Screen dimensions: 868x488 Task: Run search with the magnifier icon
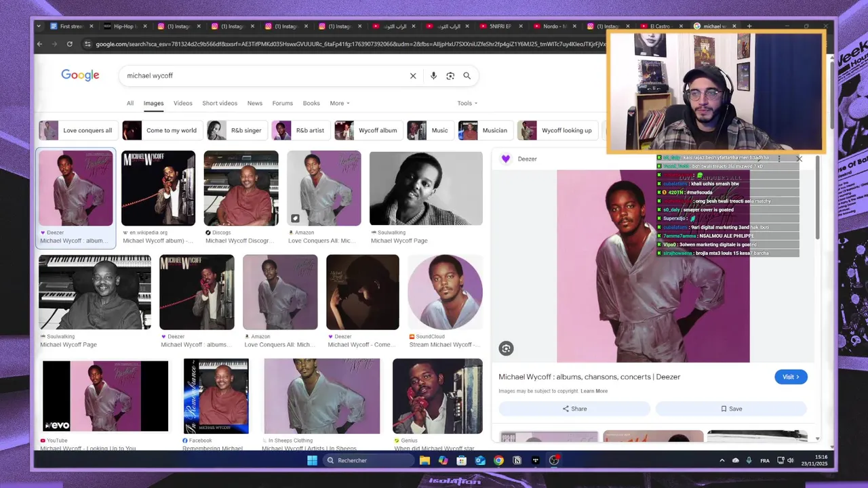(x=467, y=76)
